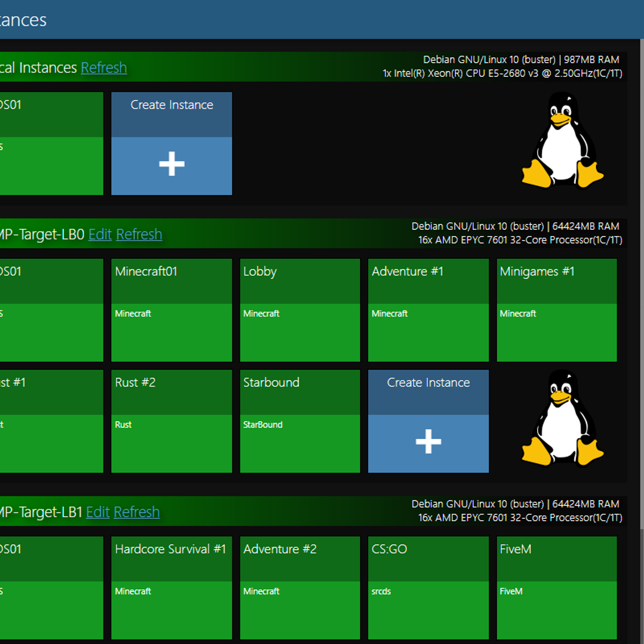Select the Adventure #2 instance tile
644x644 pixels.
pos(300,588)
